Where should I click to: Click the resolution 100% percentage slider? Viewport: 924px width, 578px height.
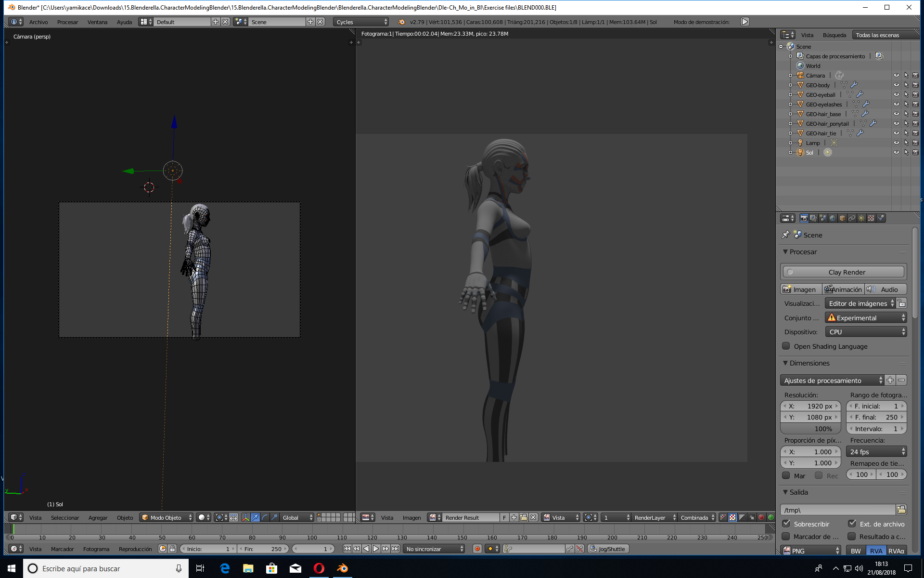tap(810, 429)
